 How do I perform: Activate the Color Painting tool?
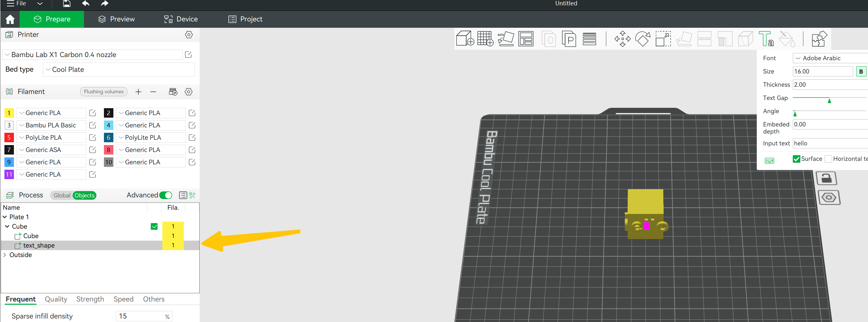click(787, 39)
